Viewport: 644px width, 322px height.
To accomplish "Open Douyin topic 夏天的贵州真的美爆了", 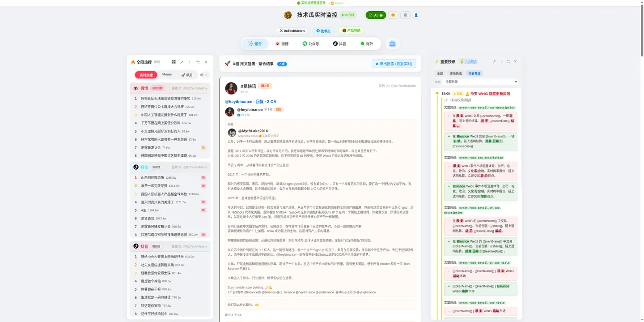I will coord(157,202).
